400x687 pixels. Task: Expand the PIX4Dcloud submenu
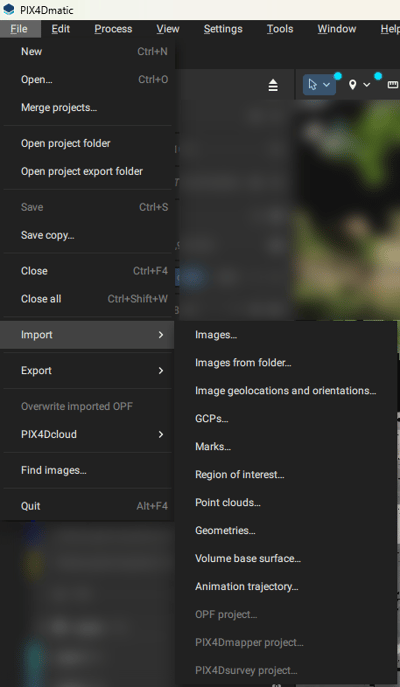[x=87, y=434]
